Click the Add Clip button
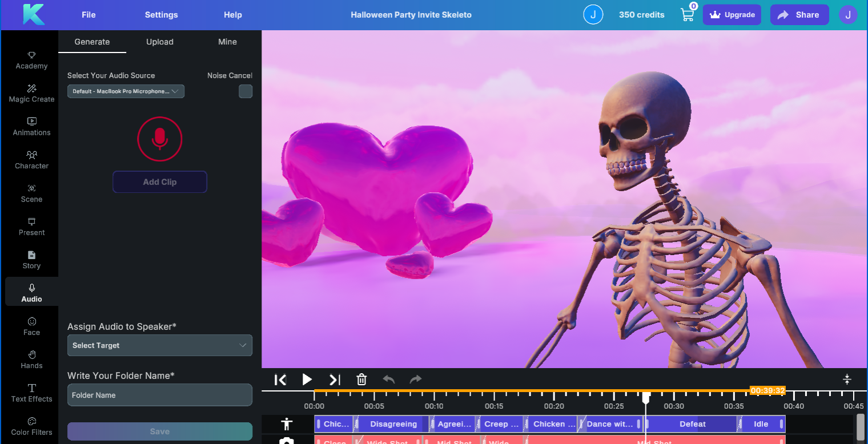 pos(159,181)
